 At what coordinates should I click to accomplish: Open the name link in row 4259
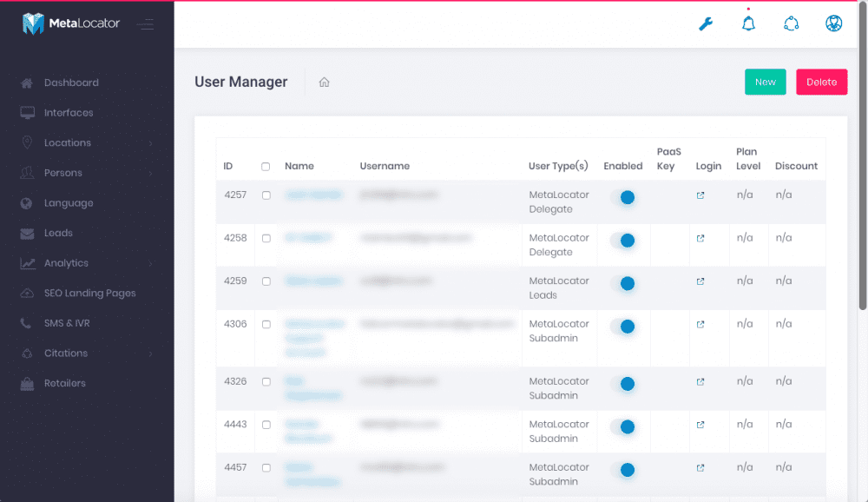(314, 281)
